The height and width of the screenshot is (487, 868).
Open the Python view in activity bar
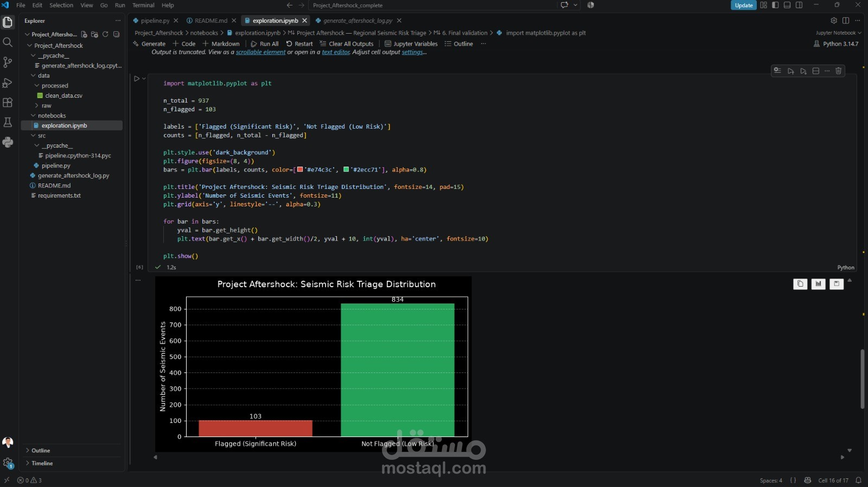(x=8, y=142)
